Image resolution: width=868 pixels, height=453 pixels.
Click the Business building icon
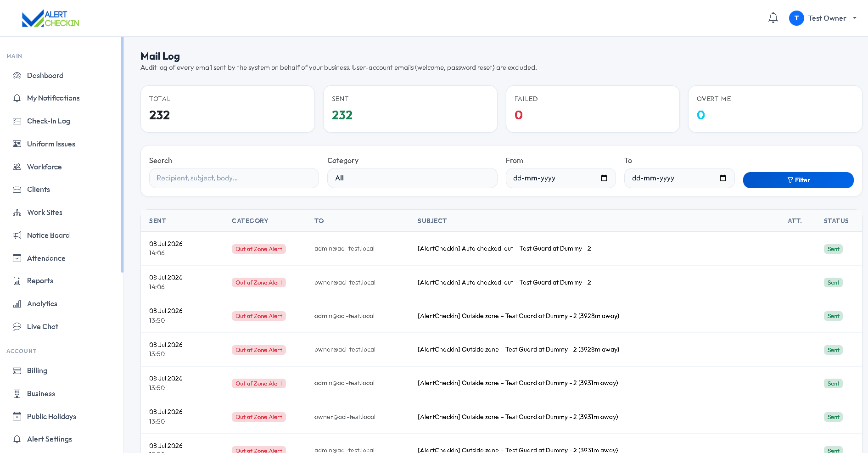[x=17, y=394]
